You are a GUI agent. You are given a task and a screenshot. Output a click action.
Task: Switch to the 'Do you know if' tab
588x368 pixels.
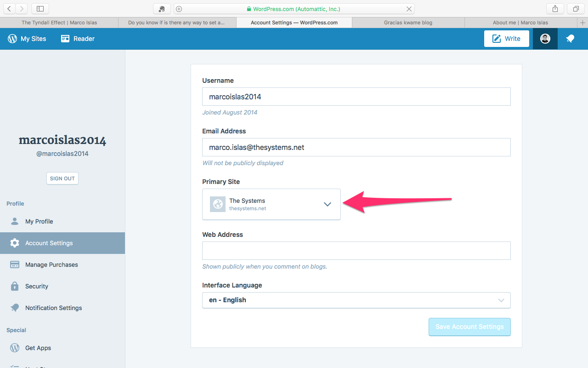click(x=177, y=23)
